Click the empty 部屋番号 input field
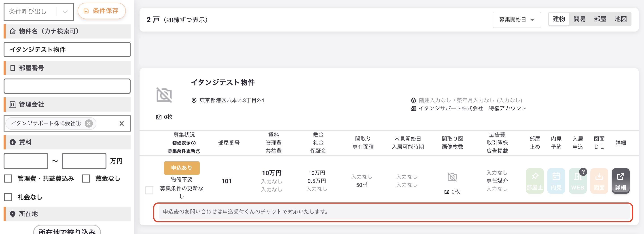Screen dimensions: 644x234 coord(67,86)
